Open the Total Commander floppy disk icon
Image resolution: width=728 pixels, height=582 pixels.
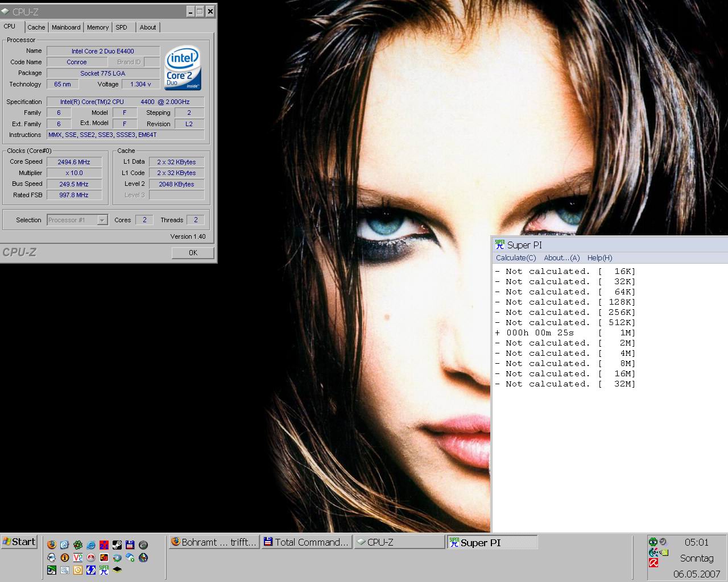(130, 544)
